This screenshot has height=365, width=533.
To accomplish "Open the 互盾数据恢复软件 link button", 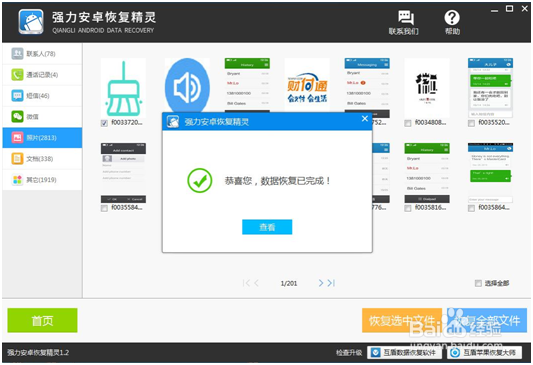I will [x=405, y=353].
